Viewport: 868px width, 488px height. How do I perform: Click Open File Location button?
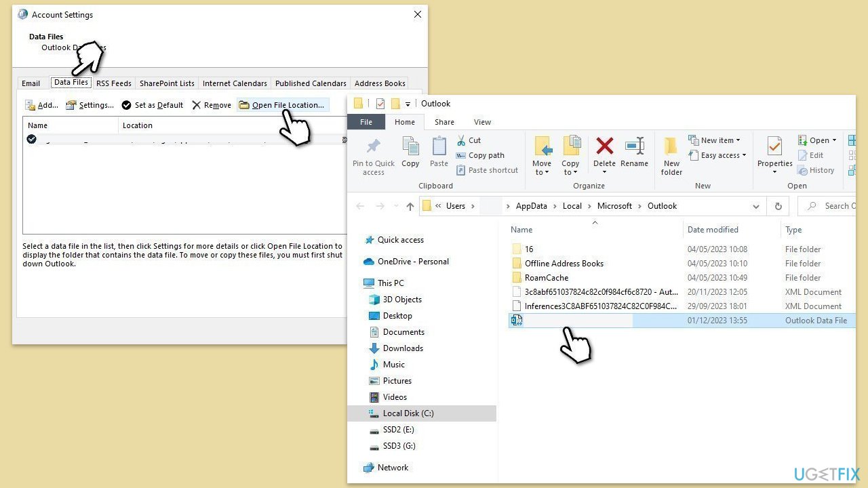click(x=282, y=105)
